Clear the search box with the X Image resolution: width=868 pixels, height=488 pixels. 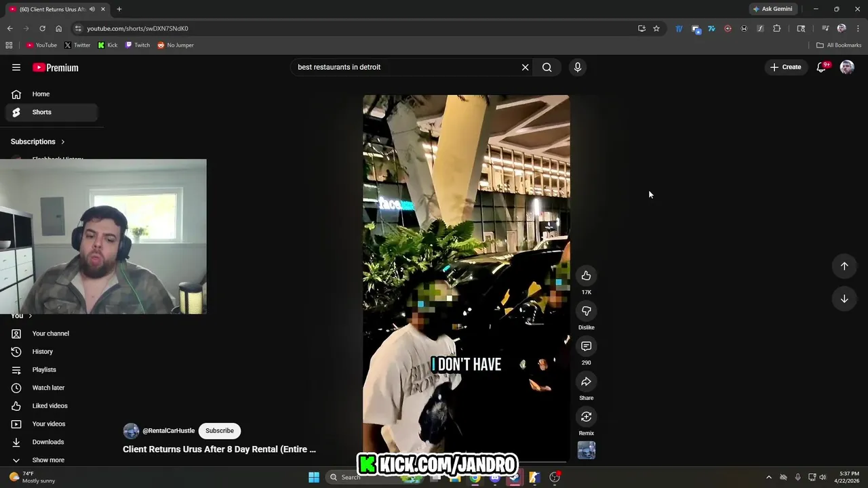(525, 67)
